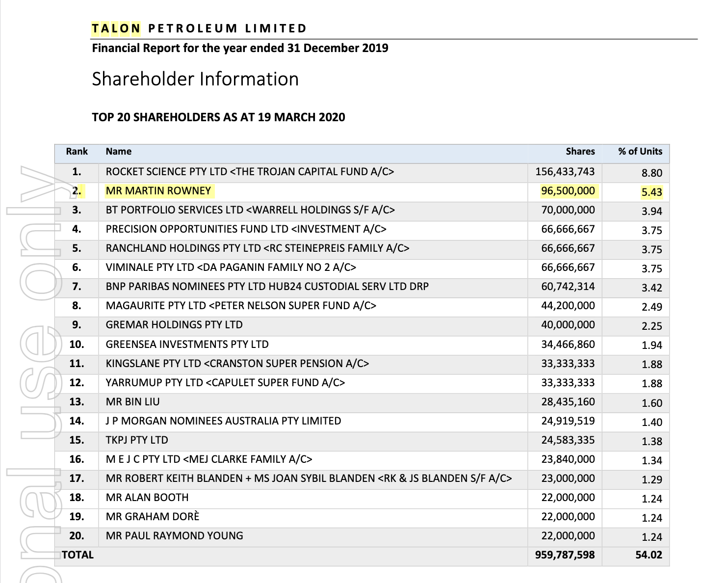Click the 'Shares' column header

[580, 152]
